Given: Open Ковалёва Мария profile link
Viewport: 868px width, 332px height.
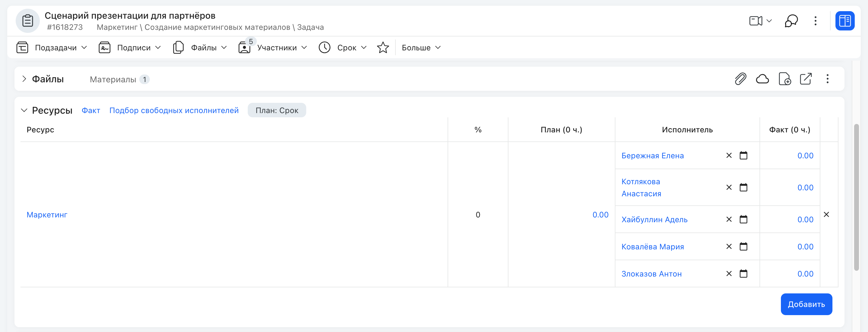Looking at the screenshot, I should (x=653, y=247).
